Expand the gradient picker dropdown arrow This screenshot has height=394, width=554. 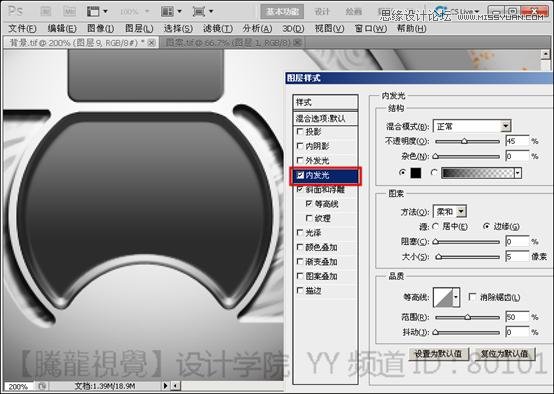tap(518, 173)
